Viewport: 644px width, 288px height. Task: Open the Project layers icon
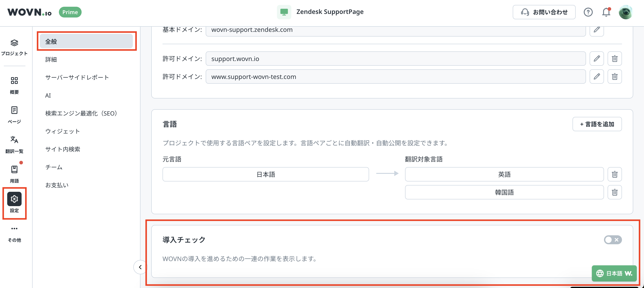tap(14, 43)
